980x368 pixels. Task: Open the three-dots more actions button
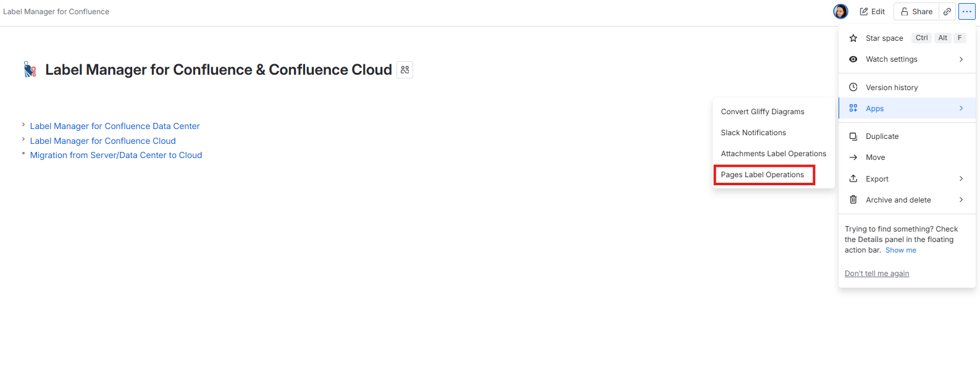click(966, 11)
